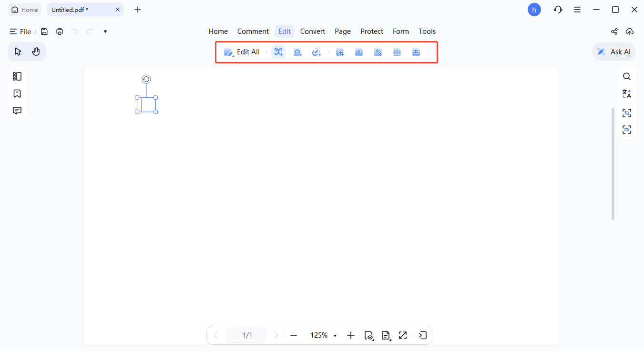Open the Watermark tool
The image size is (644, 351).
[359, 52]
